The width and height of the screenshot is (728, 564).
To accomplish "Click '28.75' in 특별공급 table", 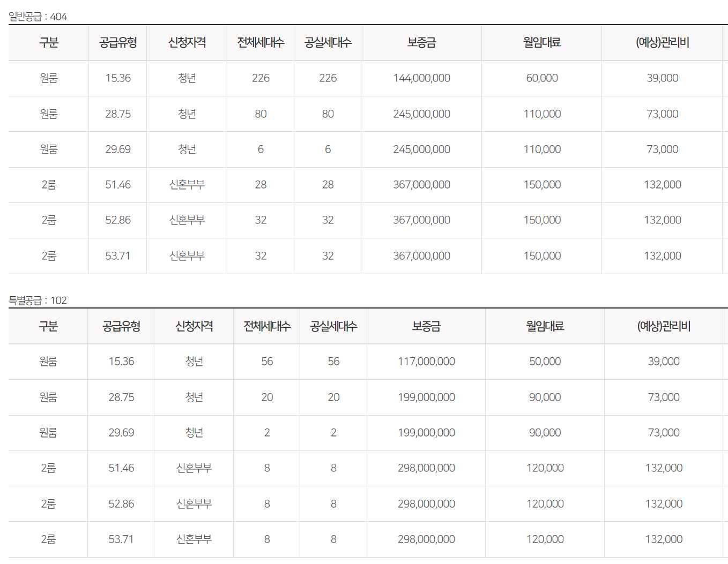I will 121,397.
